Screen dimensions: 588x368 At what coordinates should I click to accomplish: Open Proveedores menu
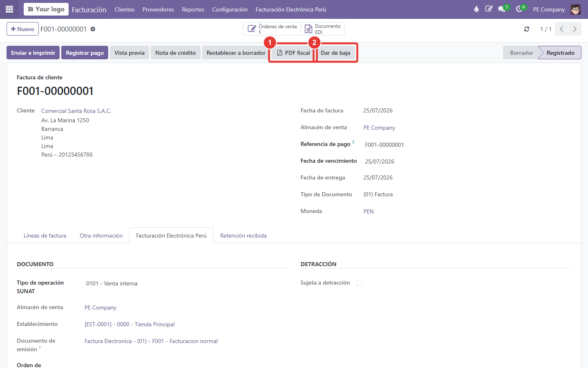(158, 9)
